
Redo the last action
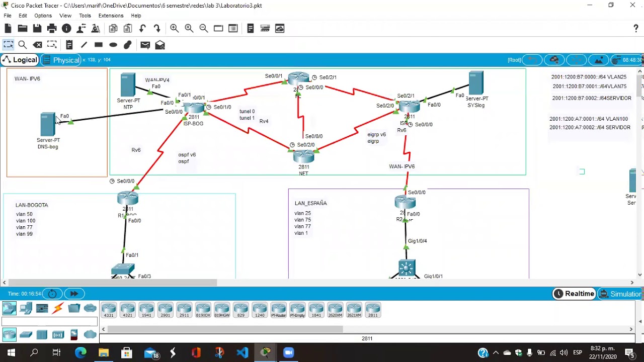click(x=157, y=29)
